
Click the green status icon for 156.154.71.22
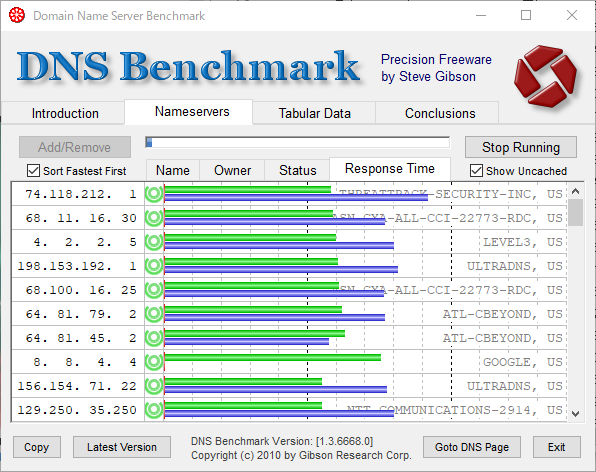tap(154, 386)
